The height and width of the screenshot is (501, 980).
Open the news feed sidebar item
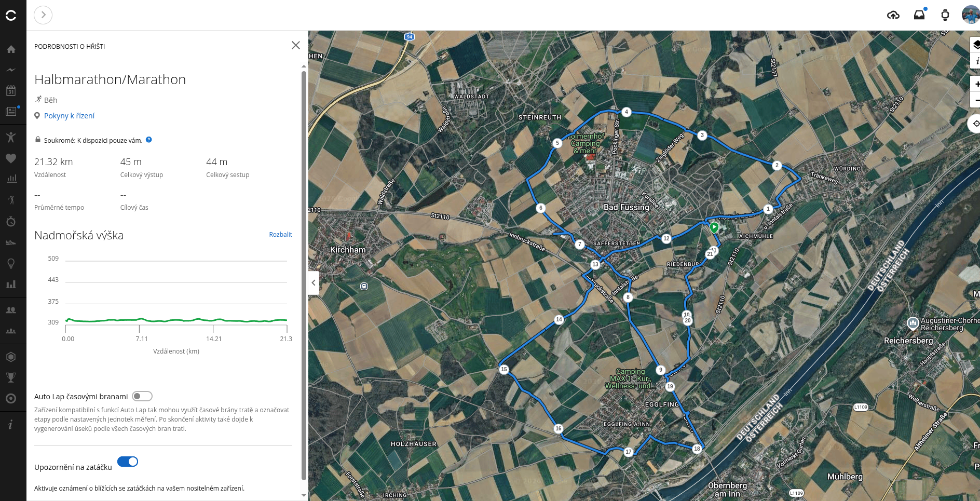pyautogui.click(x=11, y=112)
